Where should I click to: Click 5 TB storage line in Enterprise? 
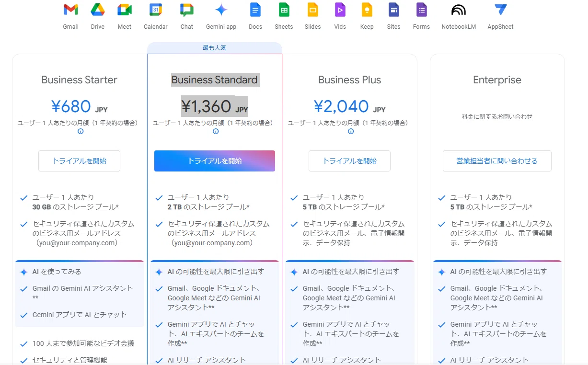(x=491, y=207)
